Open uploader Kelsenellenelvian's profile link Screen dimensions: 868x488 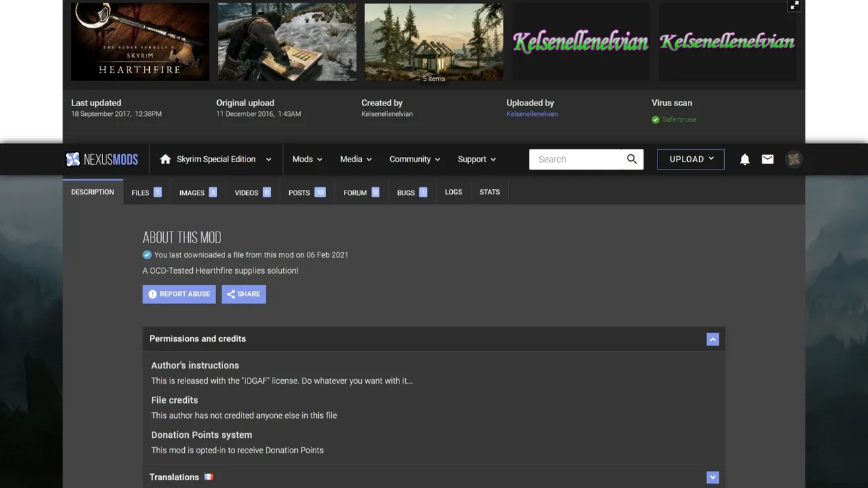(531, 114)
